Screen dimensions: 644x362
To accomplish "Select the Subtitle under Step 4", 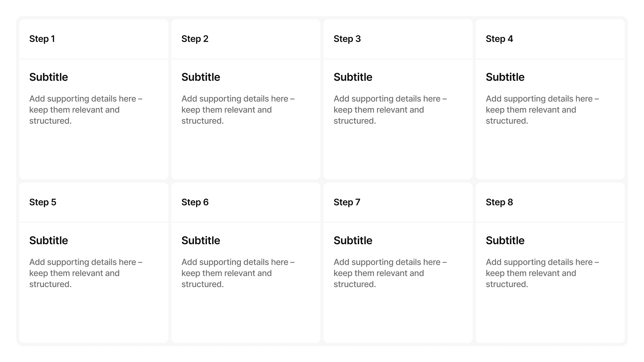I will (x=505, y=77).
